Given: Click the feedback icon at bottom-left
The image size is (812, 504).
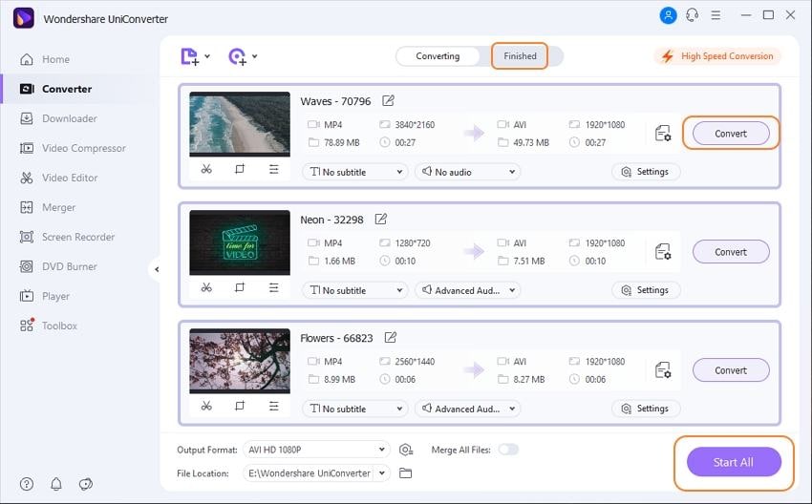Looking at the screenshot, I should (x=85, y=484).
